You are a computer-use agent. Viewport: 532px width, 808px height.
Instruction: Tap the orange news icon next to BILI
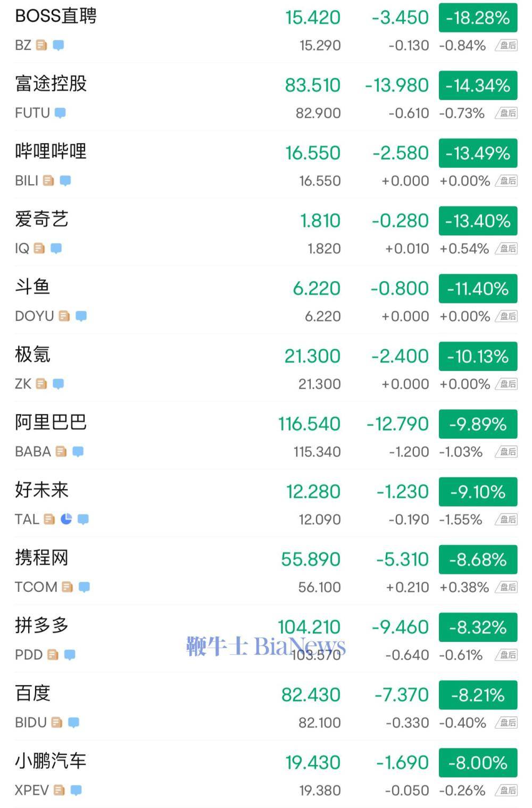(48, 180)
